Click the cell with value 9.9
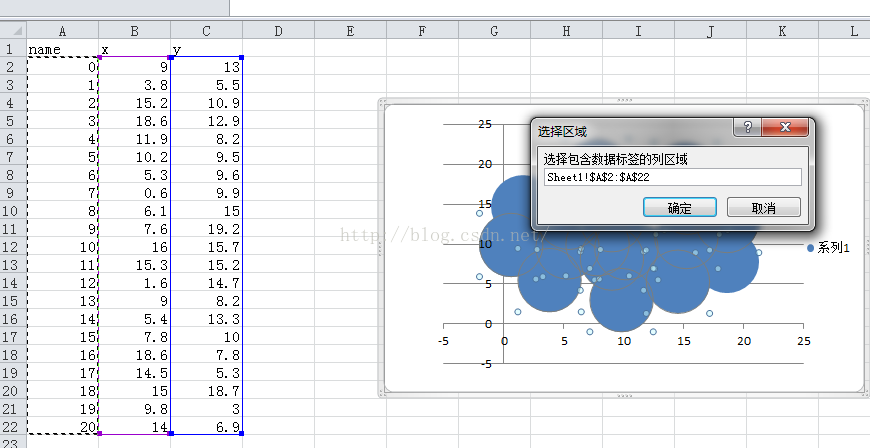This screenshot has height=448, width=870. [206, 193]
